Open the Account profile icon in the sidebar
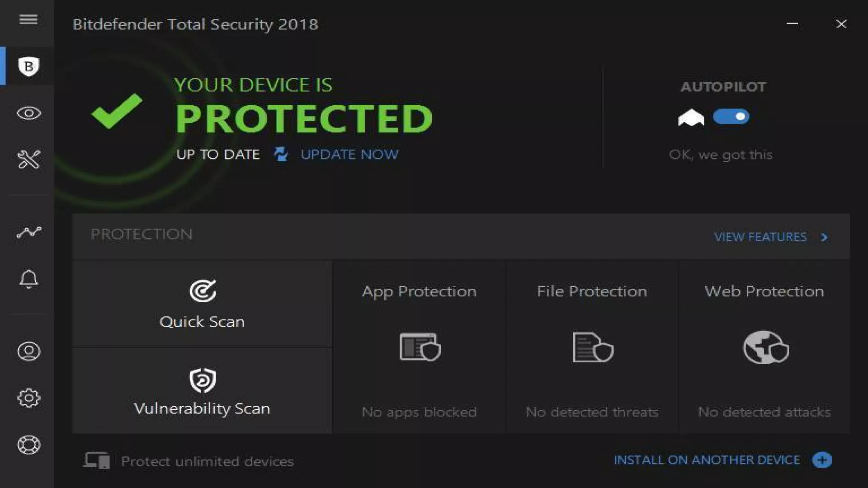This screenshot has width=868, height=488. 28,351
